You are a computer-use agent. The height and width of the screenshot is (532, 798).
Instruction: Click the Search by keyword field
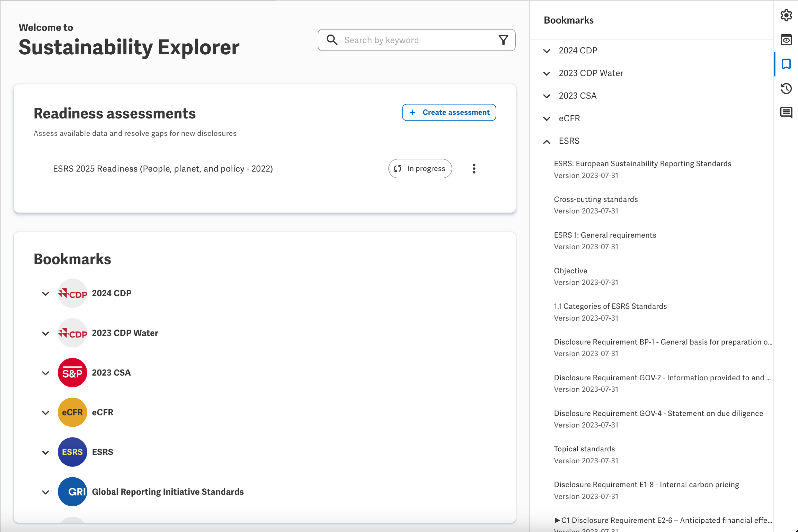point(390,40)
